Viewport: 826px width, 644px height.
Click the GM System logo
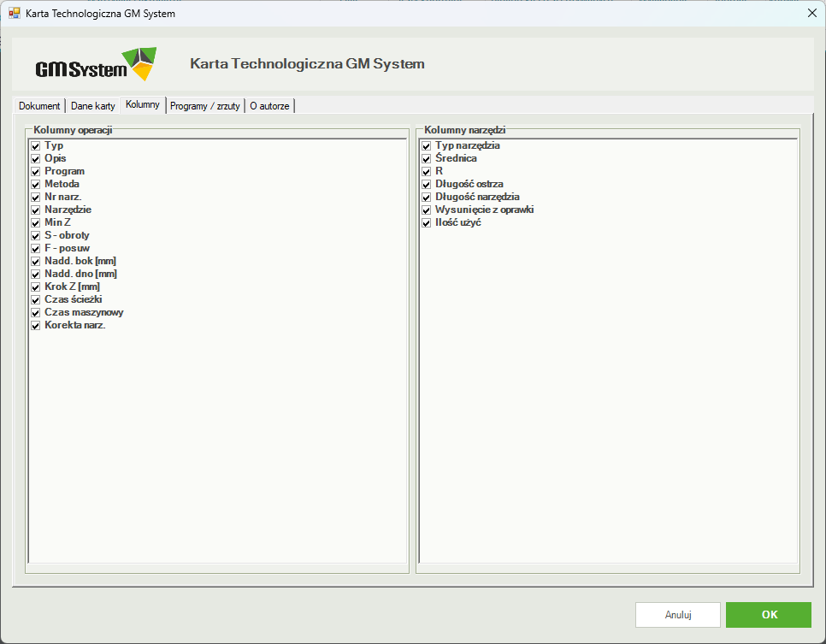pos(96,64)
